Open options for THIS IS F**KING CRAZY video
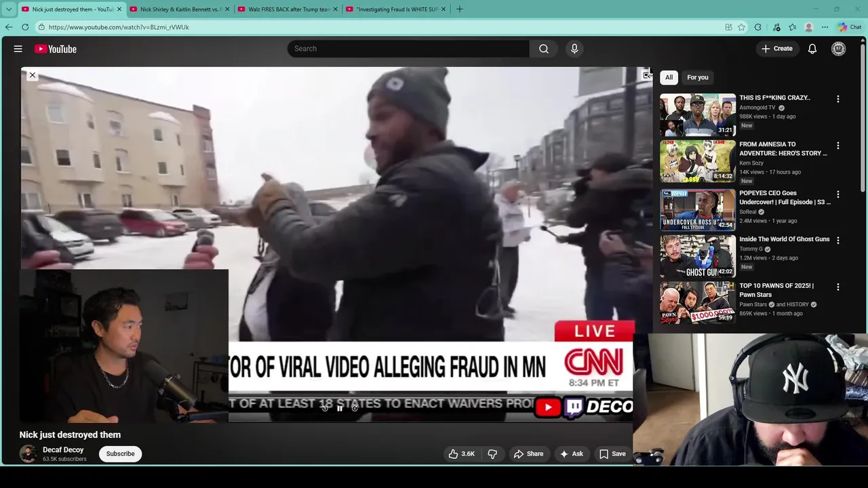868x488 pixels. [837, 99]
